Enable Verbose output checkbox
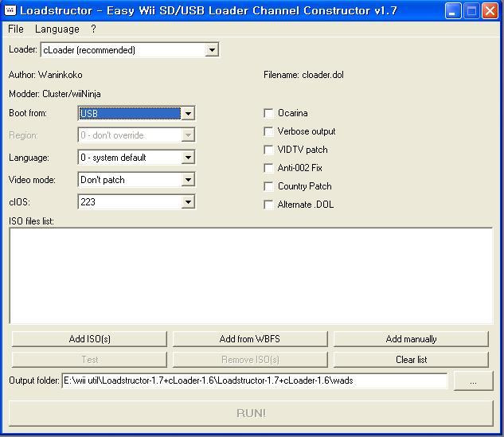This screenshot has height=437, width=504. click(x=268, y=131)
